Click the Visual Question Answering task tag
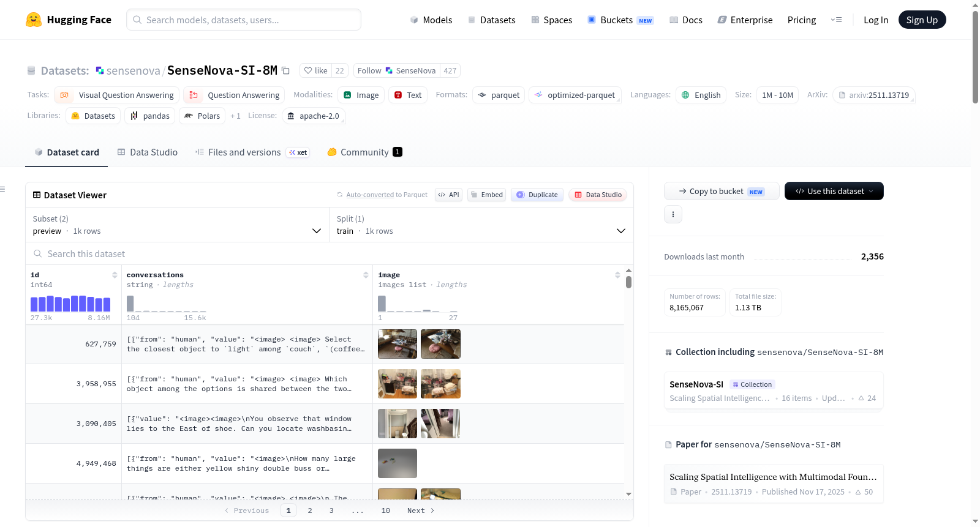This screenshot has width=980, height=527. 117,95
